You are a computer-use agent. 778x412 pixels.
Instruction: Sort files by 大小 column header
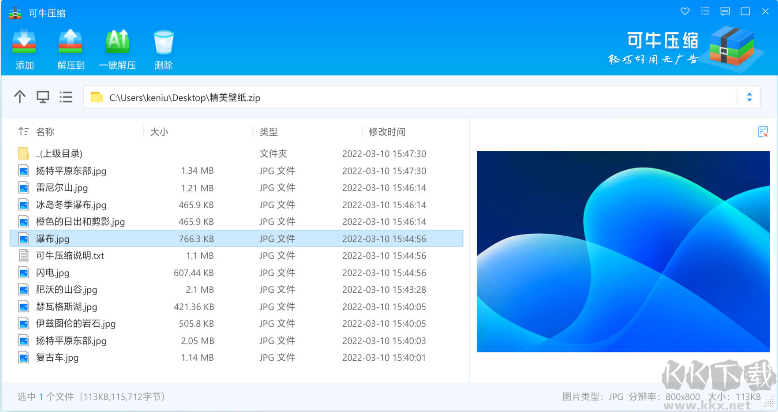159,132
